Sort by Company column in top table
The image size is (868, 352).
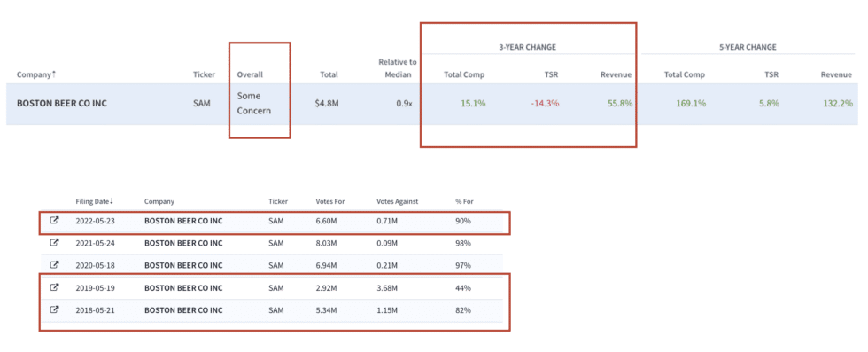[36, 74]
